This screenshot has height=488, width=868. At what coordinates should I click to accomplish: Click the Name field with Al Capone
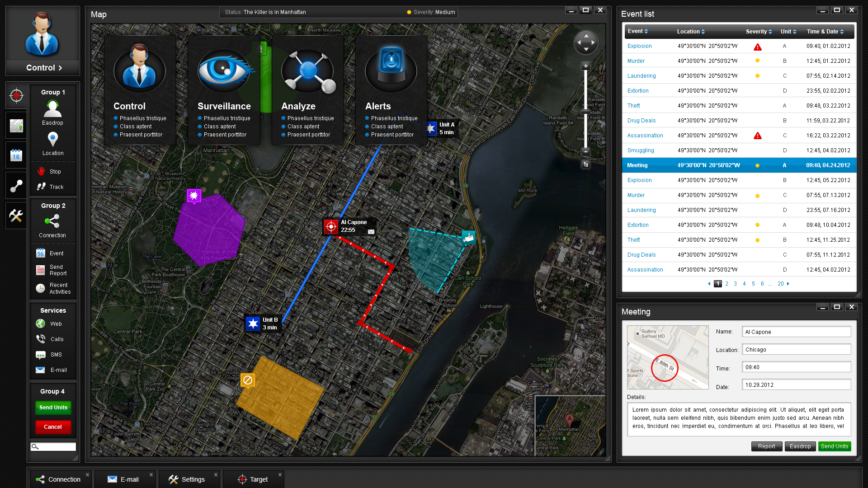click(x=796, y=332)
